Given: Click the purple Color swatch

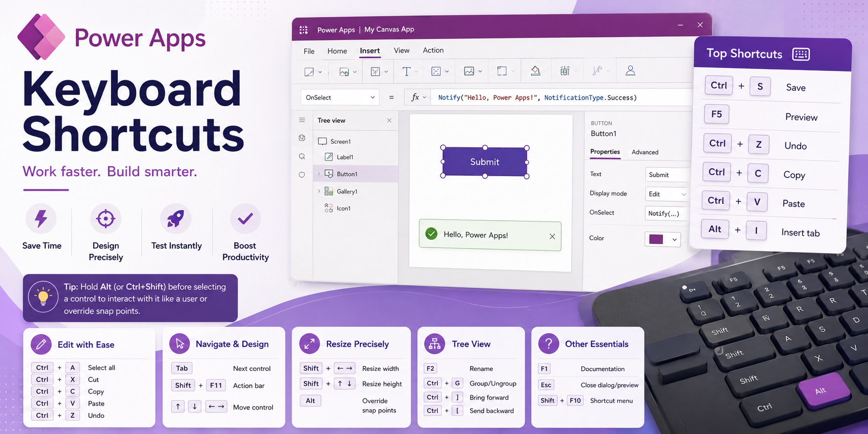Looking at the screenshot, I should click(656, 239).
